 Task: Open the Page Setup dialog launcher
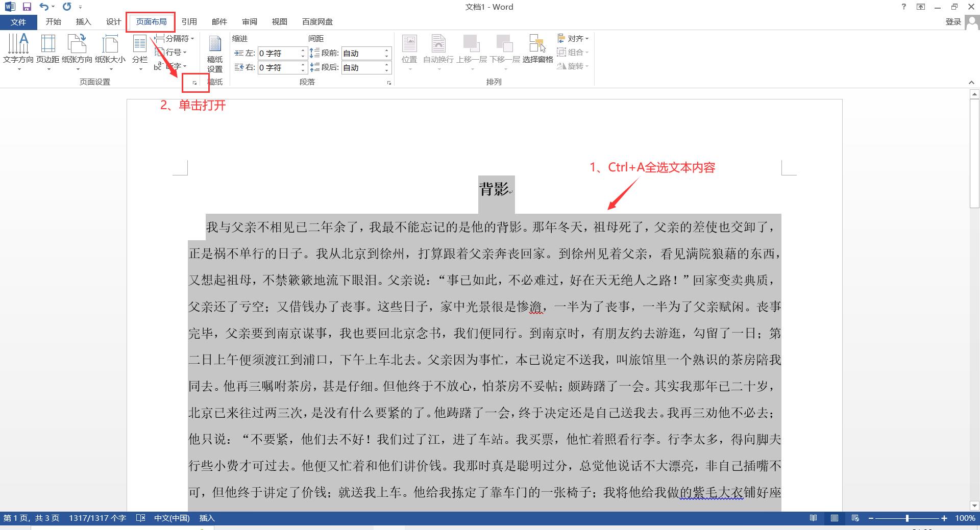point(194,83)
